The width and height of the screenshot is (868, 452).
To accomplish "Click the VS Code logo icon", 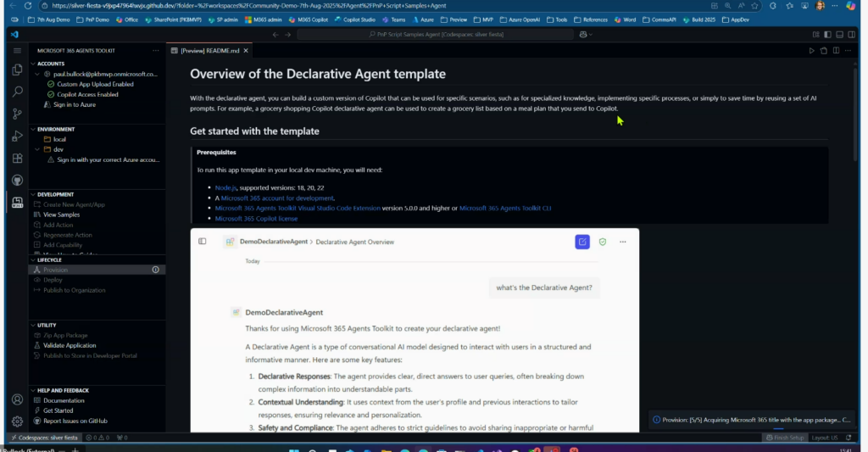I will click(14, 34).
